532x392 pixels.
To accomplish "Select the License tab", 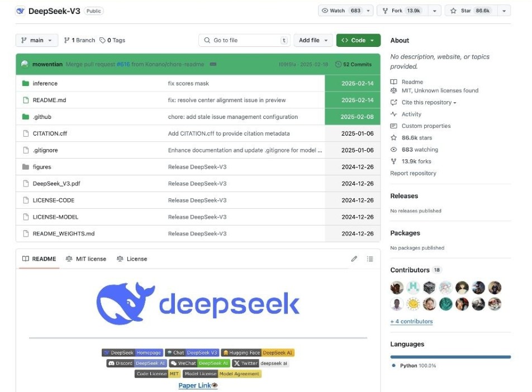I will (132, 259).
